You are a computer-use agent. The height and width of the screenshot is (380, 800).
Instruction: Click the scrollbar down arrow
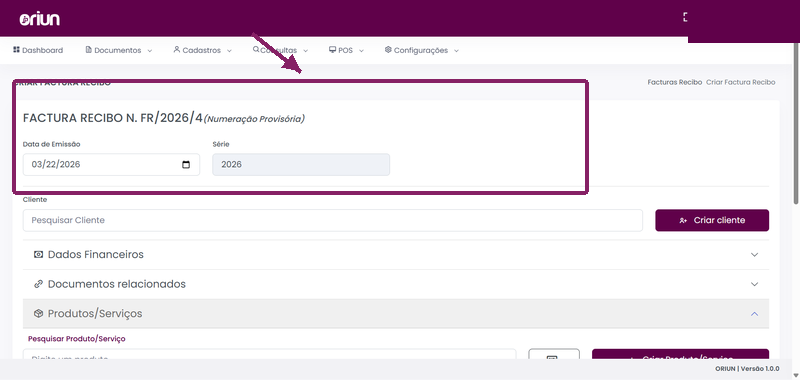[796, 376]
